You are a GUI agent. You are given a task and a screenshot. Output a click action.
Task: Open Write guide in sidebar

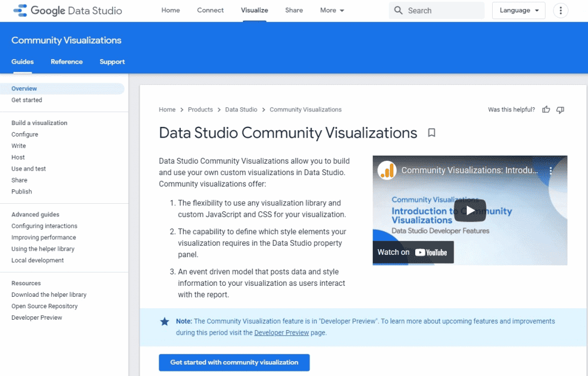(x=19, y=146)
